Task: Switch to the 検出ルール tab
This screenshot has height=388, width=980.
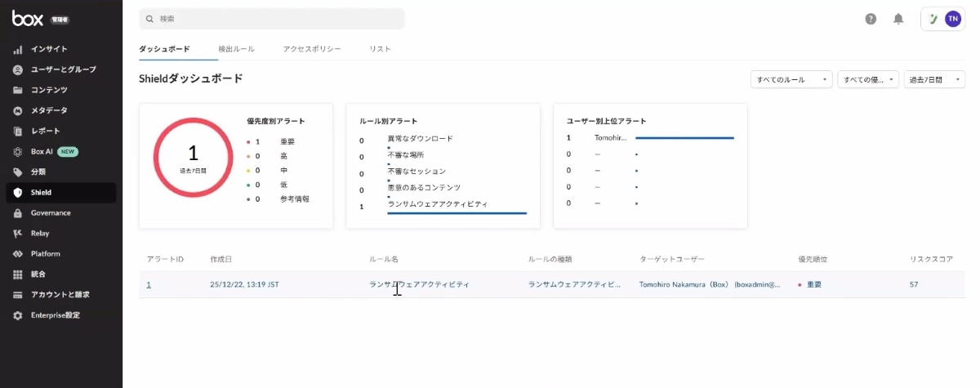Action: pyautogui.click(x=237, y=49)
